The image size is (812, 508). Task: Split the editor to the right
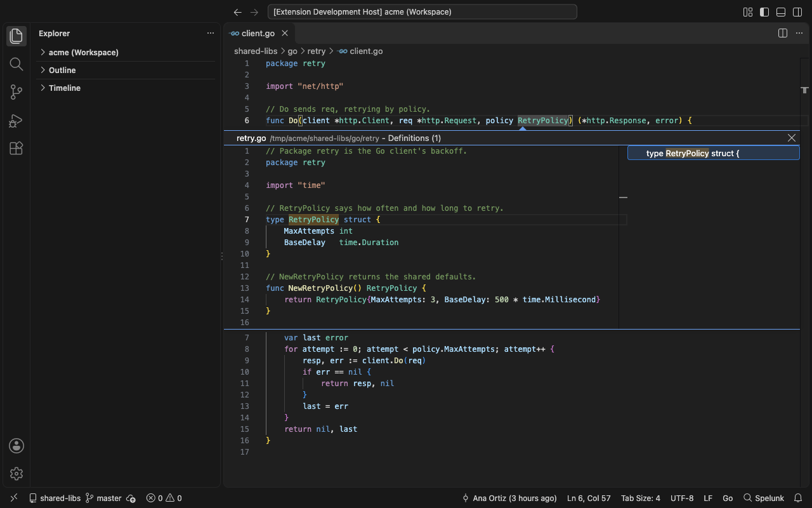tap(783, 33)
